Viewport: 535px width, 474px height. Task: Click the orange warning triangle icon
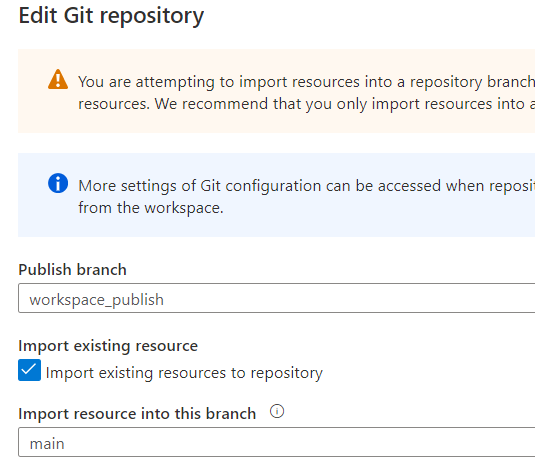click(x=58, y=79)
